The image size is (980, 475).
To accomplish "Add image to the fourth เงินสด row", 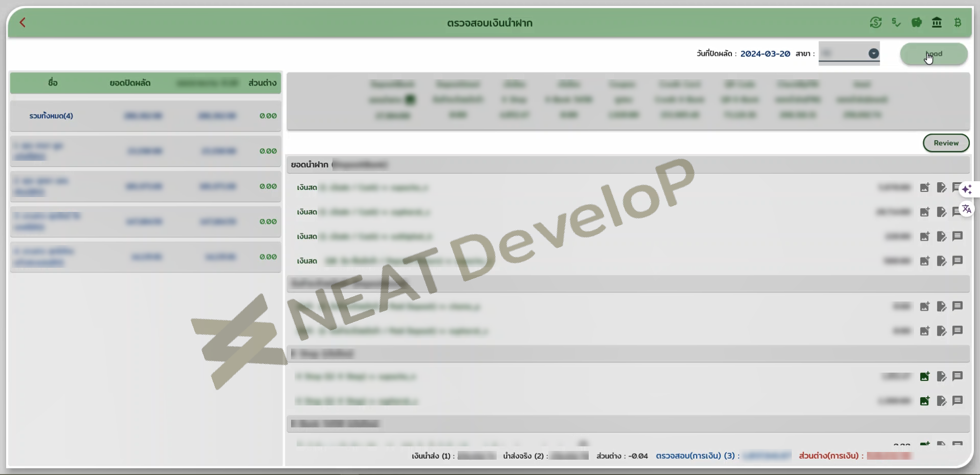I will point(925,261).
